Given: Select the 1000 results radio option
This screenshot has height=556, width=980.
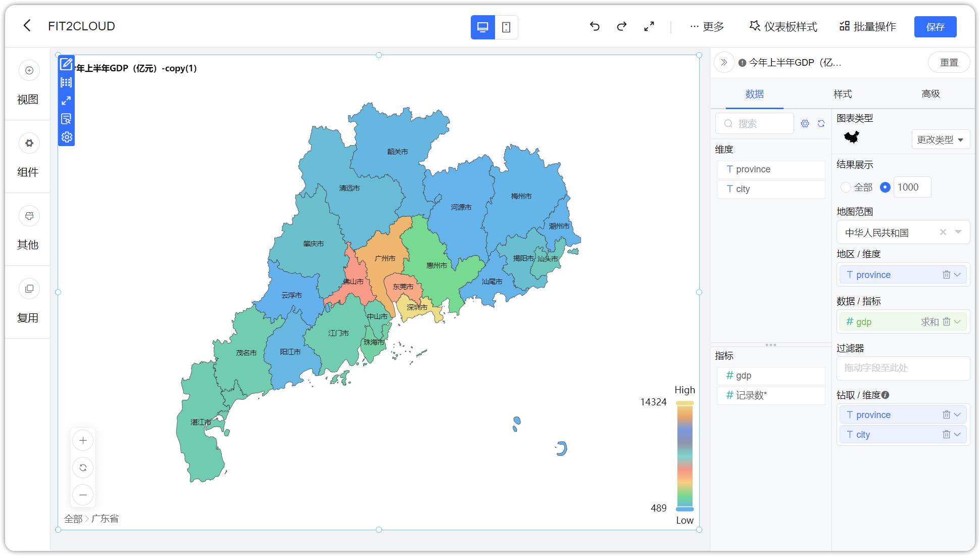Looking at the screenshot, I should click(x=885, y=187).
